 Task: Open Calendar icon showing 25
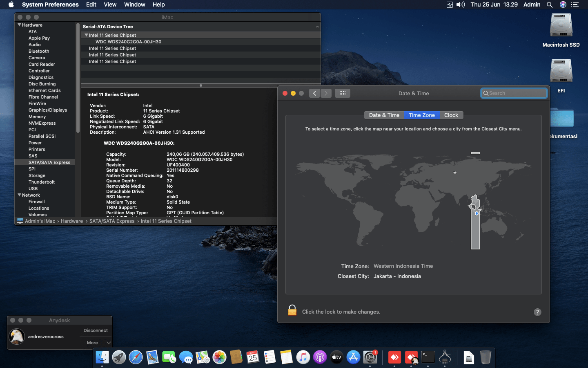click(253, 357)
